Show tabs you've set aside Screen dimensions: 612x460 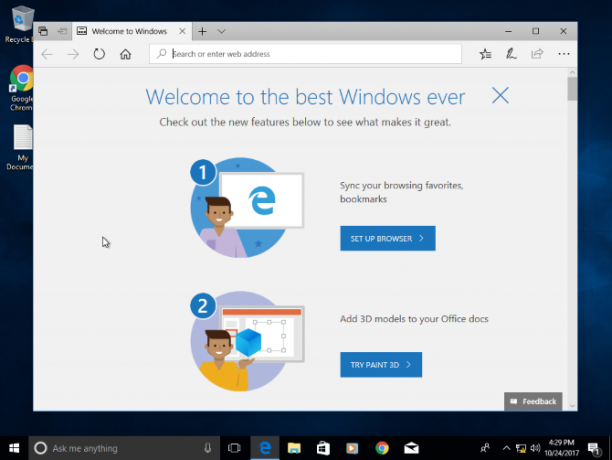pyautogui.click(x=43, y=31)
